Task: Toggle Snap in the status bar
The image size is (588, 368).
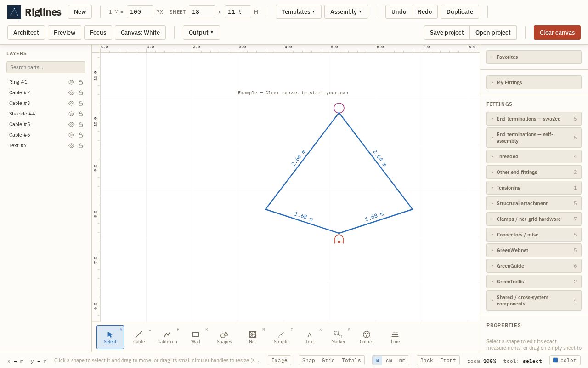Action: click(309, 360)
